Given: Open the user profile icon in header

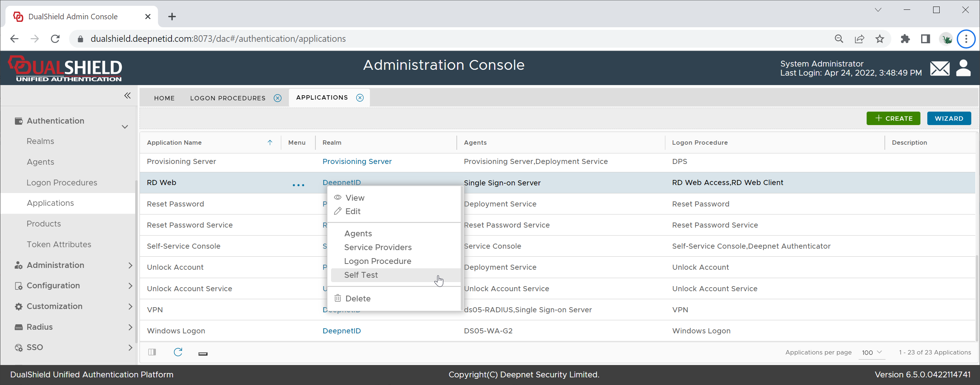Looking at the screenshot, I should [963, 69].
